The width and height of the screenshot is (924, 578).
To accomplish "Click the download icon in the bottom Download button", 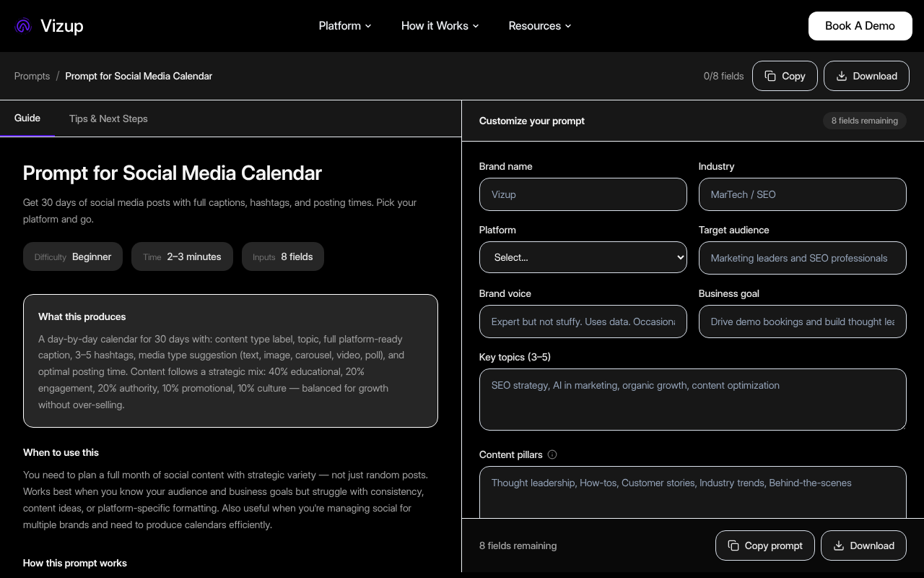I will pos(840,545).
